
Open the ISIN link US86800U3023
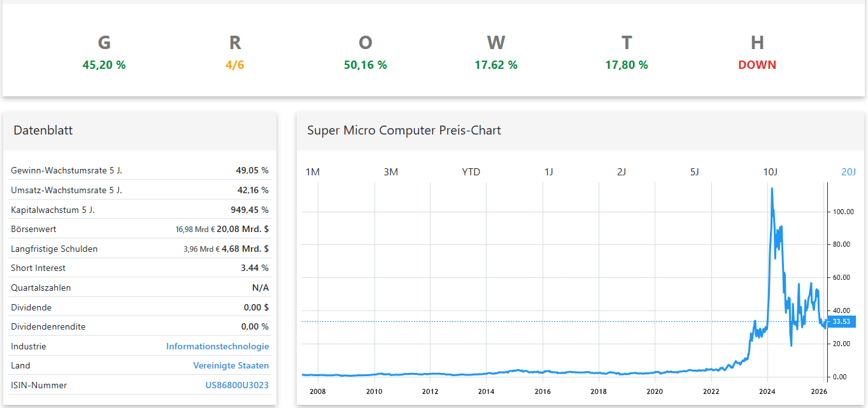(x=236, y=385)
